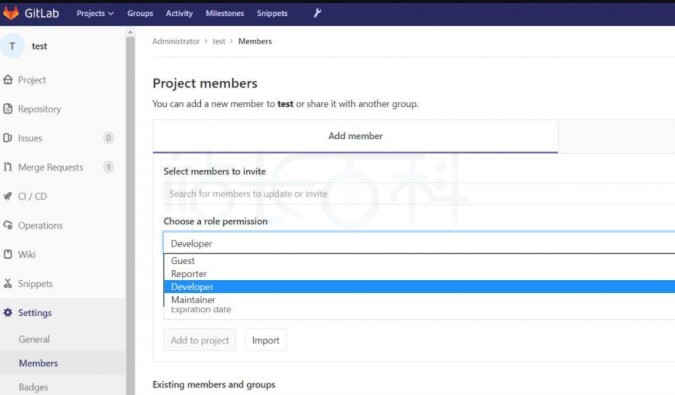The width and height of the screenshot is (675, 395).
Task: Click the CI / CD rocket icon
Action: point(8,196)
